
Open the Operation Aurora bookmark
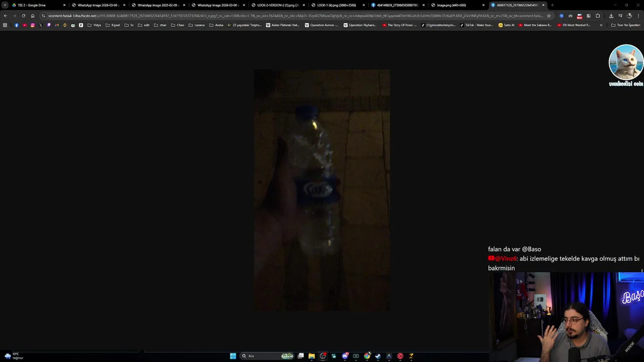[x=322, y=25]
